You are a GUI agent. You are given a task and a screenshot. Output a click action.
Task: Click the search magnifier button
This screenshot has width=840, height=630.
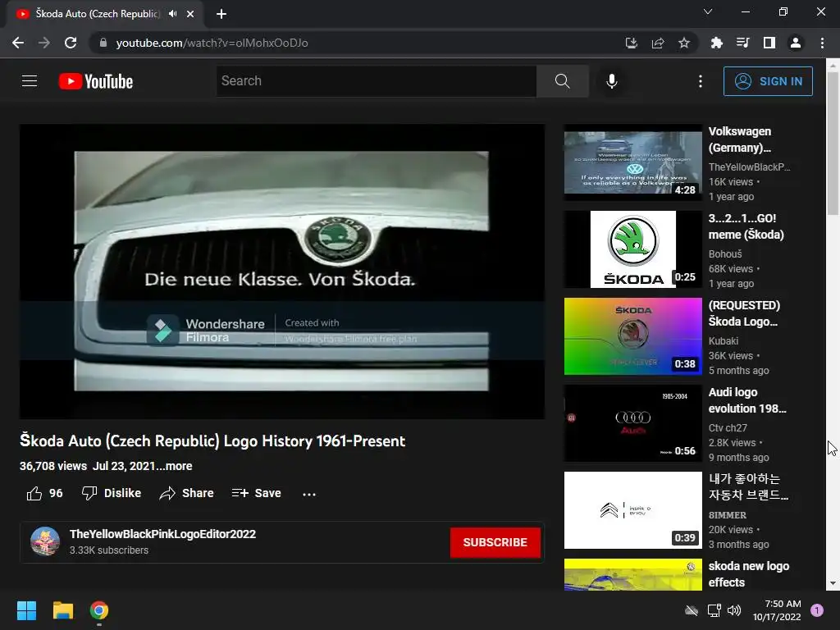(562, 81)
